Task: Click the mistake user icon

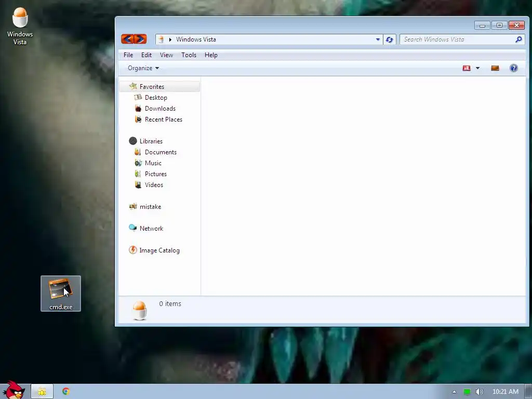Action: pos(133,206)
